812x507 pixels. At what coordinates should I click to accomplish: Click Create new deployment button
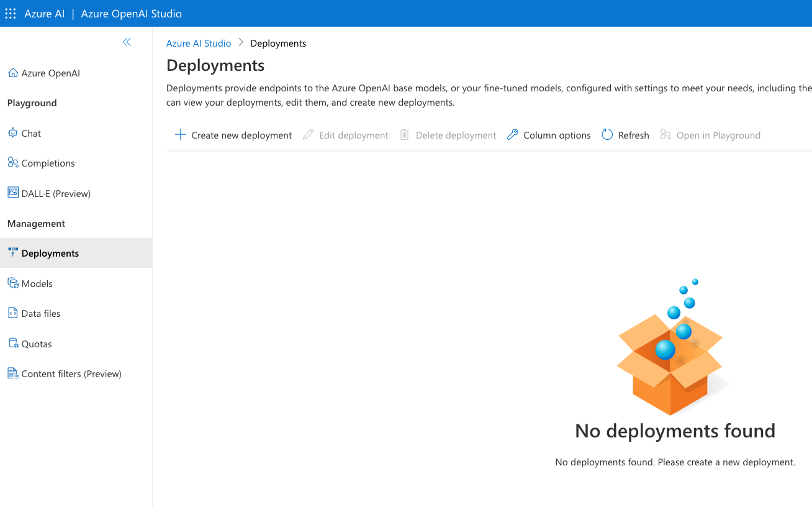pos(233,135)
